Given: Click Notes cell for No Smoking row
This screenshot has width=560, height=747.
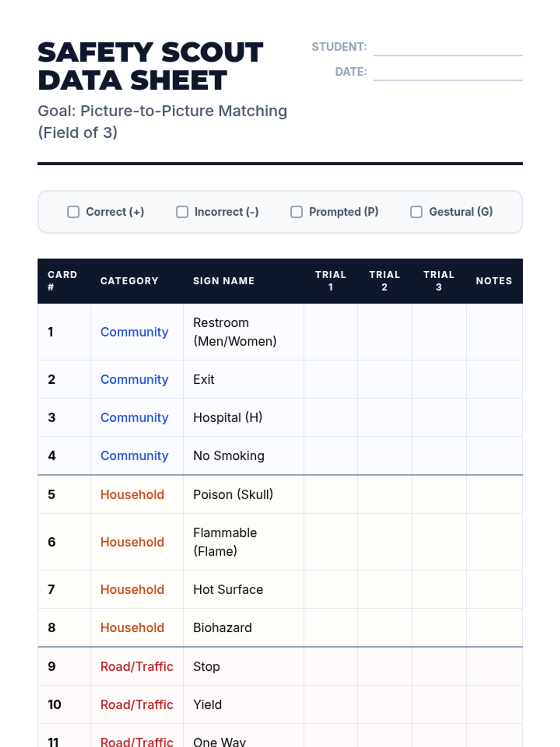Looking at the screenshot, I should (494, 456).
